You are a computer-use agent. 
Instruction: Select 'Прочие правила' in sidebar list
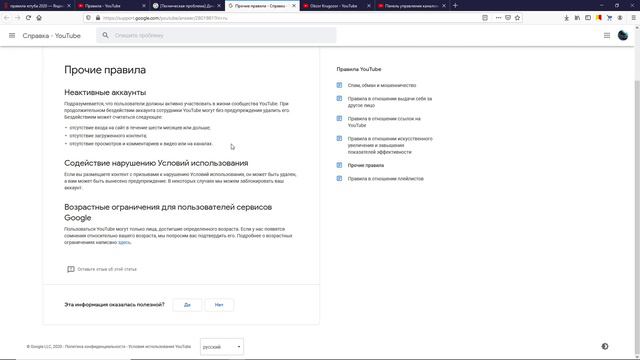[x=366, y=165]
